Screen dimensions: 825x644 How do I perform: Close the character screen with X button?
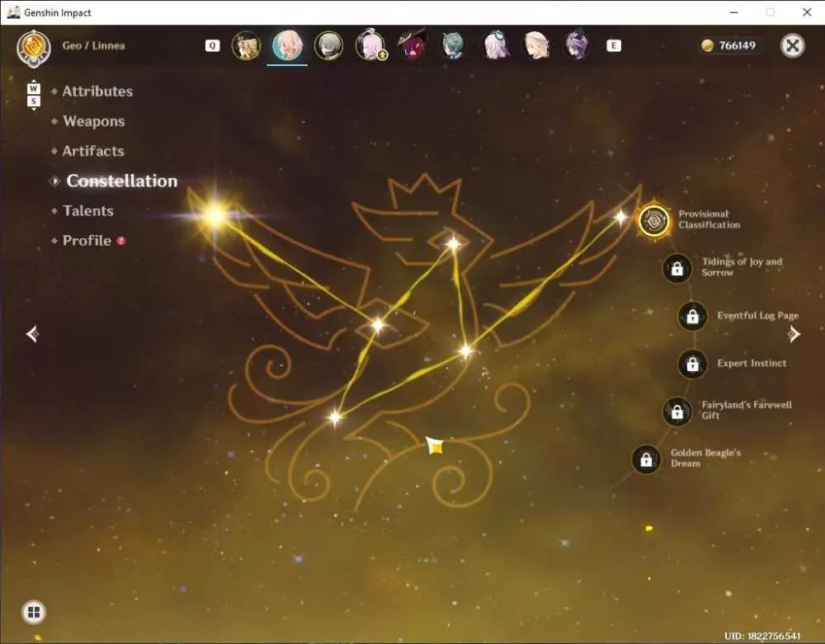click(x=792, y=45)
